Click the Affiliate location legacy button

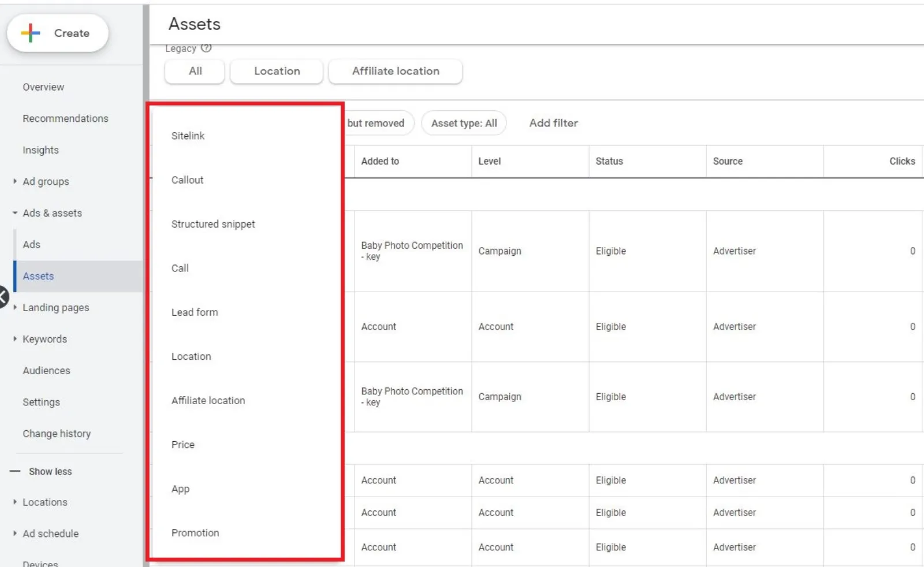(396, 71)
